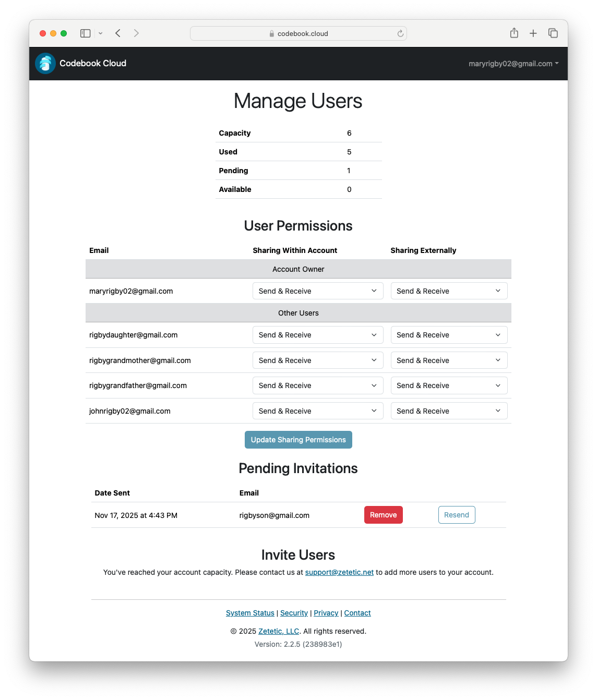Click the padlock icon in the address bar

pos(272,33)
